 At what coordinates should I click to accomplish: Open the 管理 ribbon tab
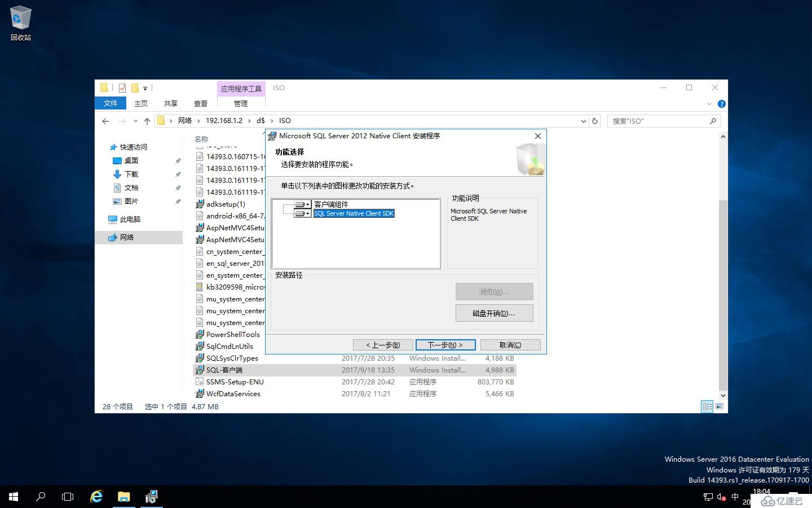(241, 103)
